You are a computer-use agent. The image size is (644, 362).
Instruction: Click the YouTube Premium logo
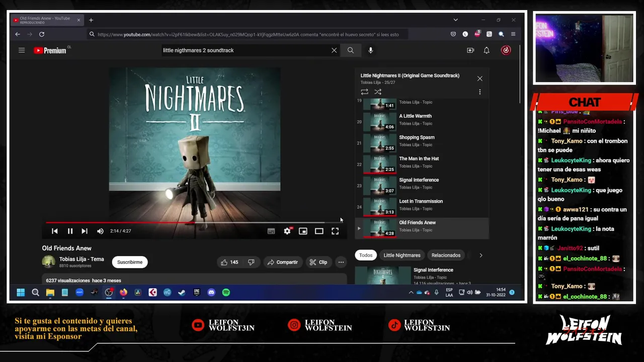tap(50, 50)
